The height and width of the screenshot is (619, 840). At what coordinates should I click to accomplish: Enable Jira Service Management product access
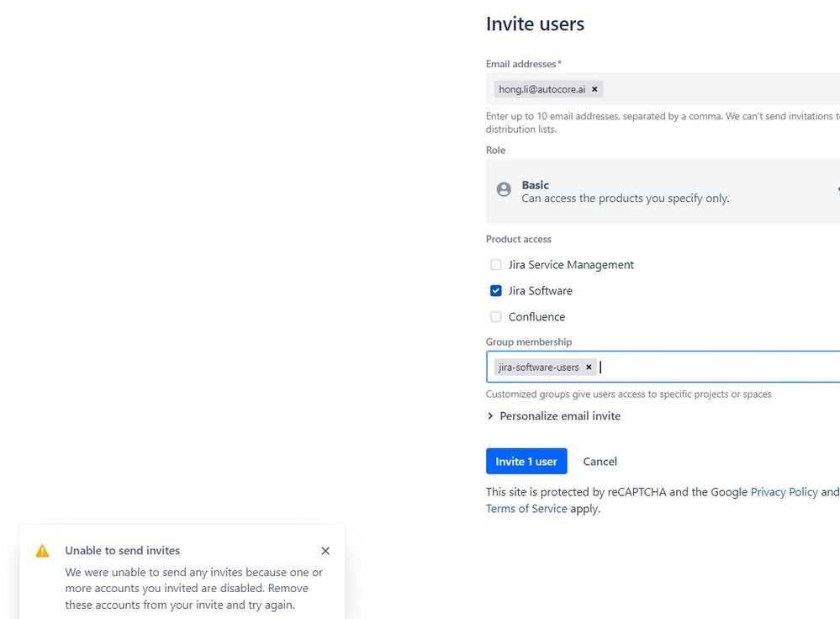(496, 265)
